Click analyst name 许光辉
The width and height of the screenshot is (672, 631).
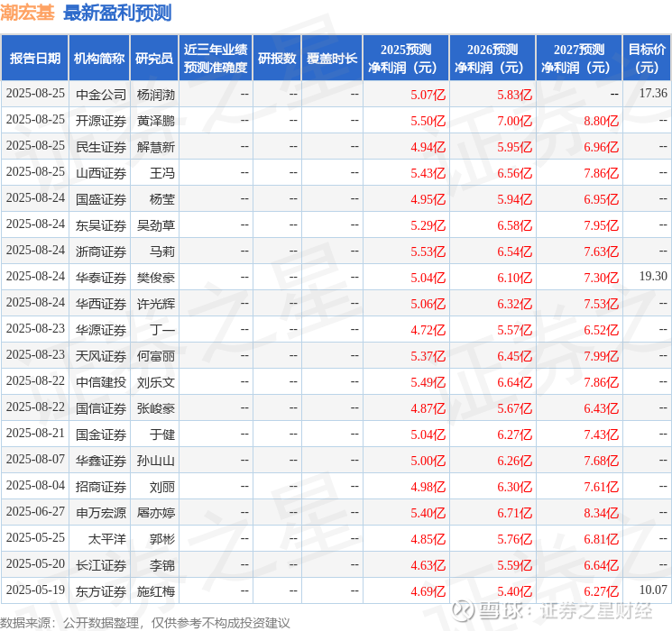(155, 304)
